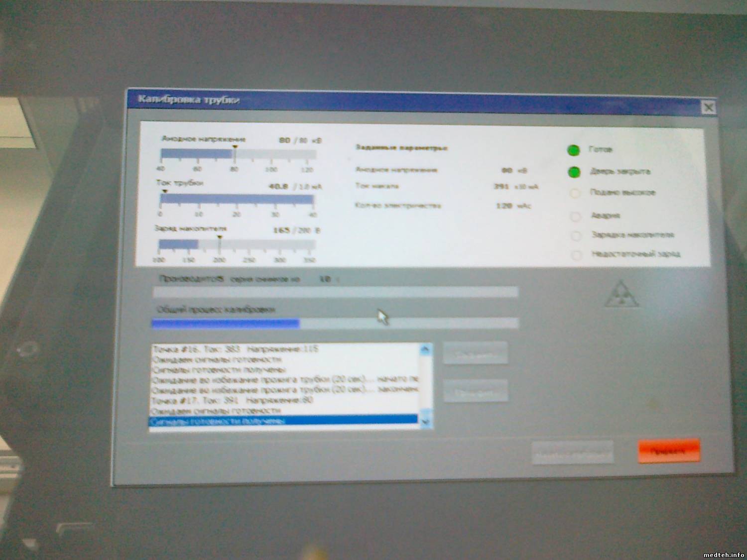Click the "Недостаточный заряд" indicator circle

click(x=577, y=255)
